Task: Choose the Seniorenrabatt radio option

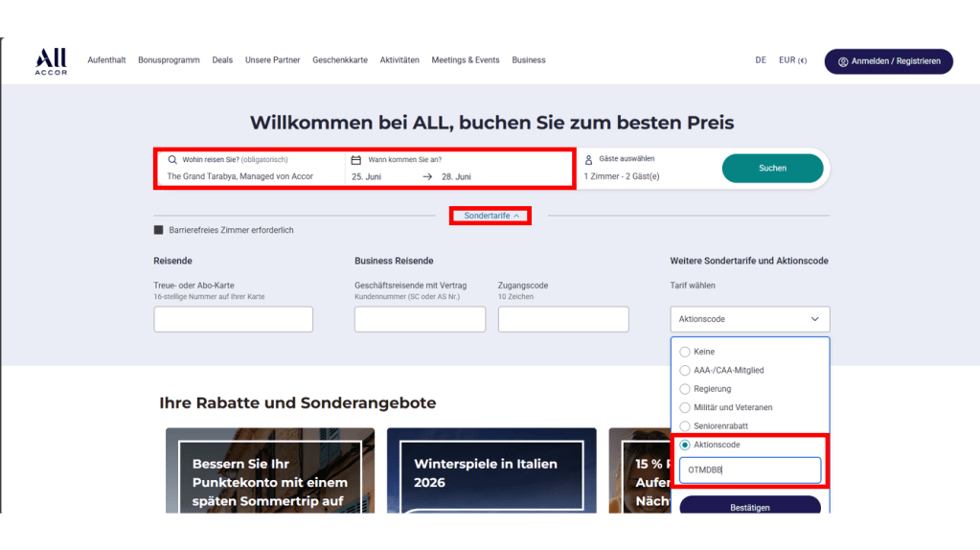Action: pyautogui.click(x=685, y=426)
